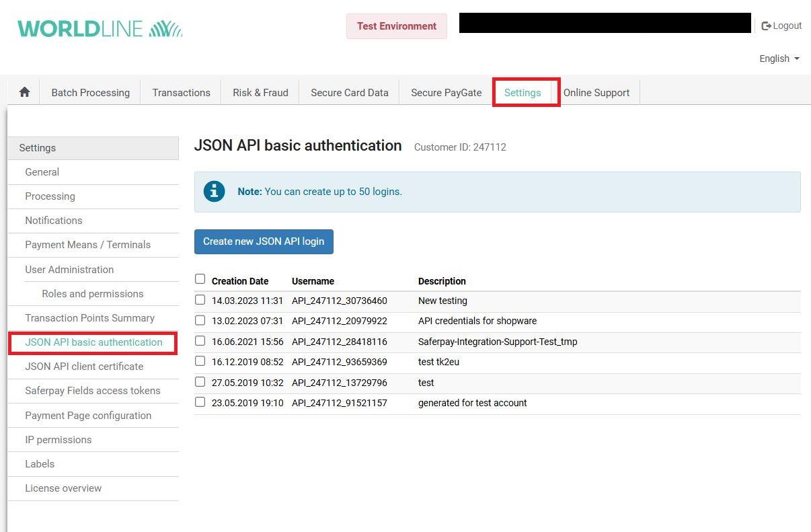This screenshot has width=811, height=532.
Task: Select Roles and permissions in sidebar
Action: click(93, 294)
